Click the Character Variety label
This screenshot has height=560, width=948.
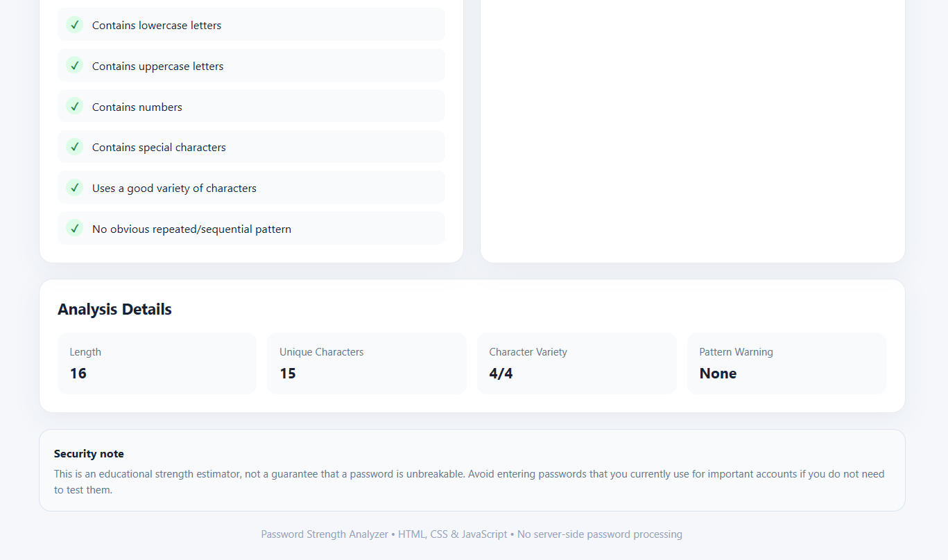coord(528,352)
